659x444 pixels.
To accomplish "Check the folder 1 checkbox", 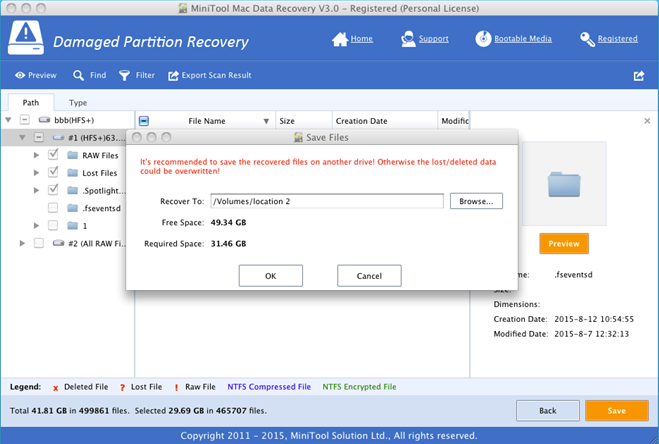I will (53, 225).
